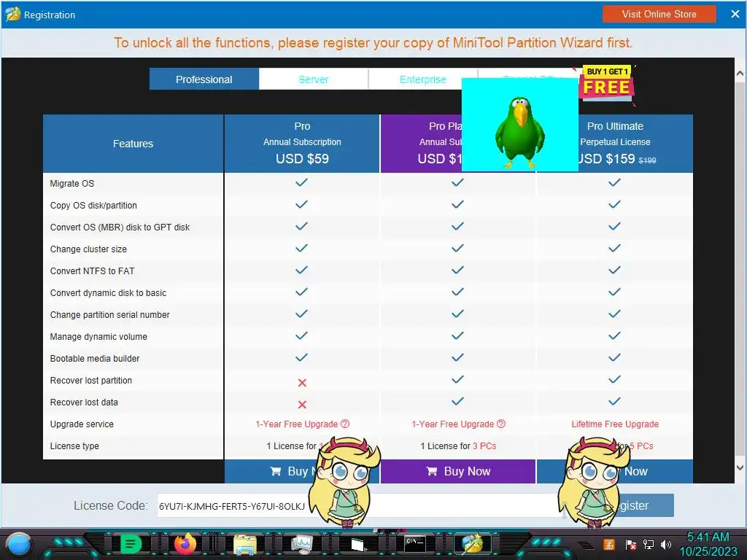Open the command prompt taskbar icon
The image size is (747, 560).
pyautogui.click(x=414, y=544)
